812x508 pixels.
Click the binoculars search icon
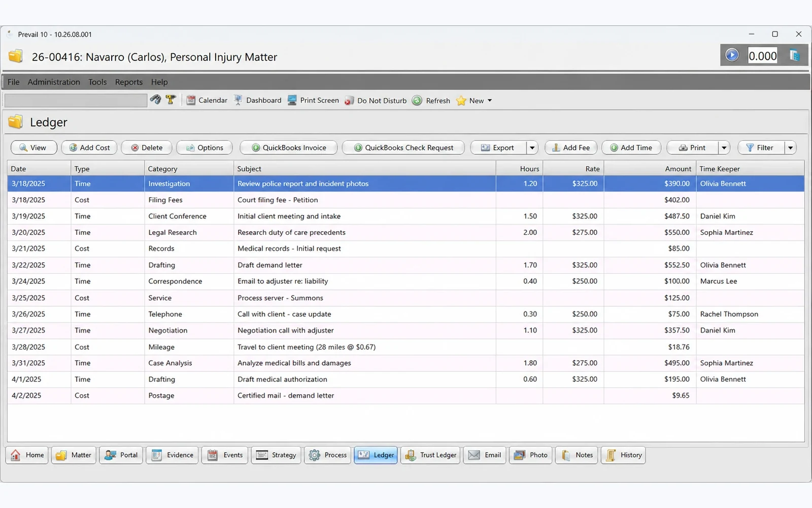tap(155, 100)
